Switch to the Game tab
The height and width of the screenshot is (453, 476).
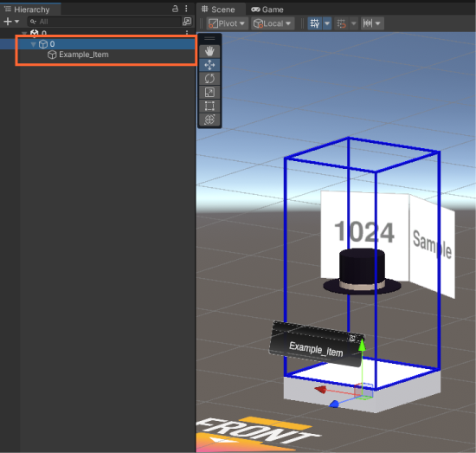267,10
